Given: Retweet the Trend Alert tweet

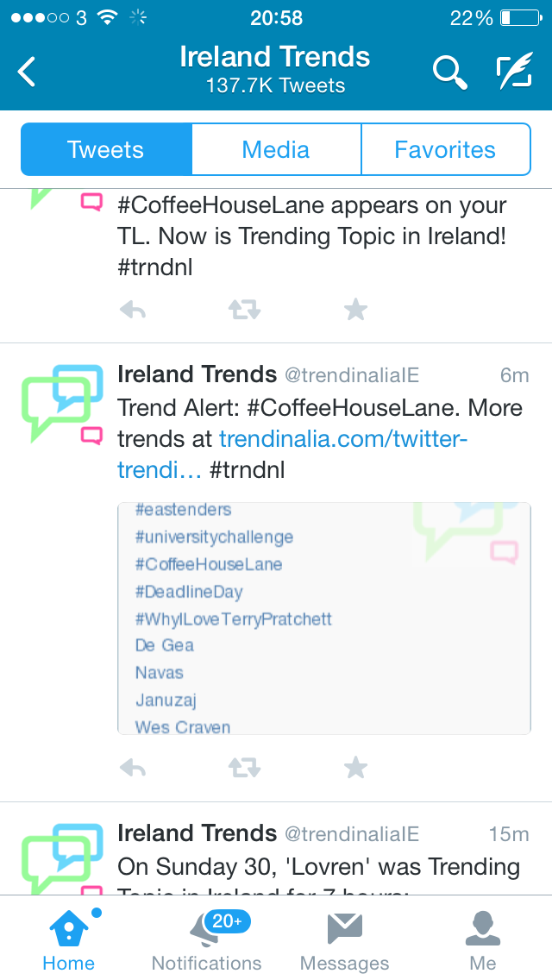Looking at the screenshot, I should pyautogui.click(x=244, y=767).
